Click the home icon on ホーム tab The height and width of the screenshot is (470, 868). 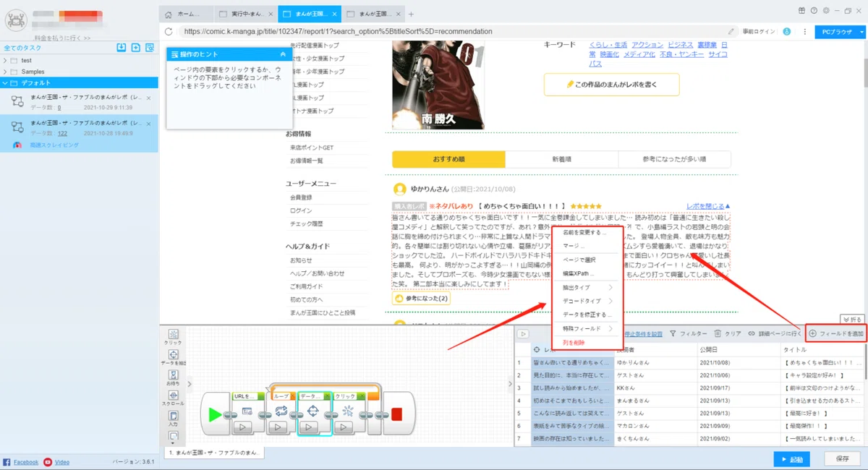point(169,14)
